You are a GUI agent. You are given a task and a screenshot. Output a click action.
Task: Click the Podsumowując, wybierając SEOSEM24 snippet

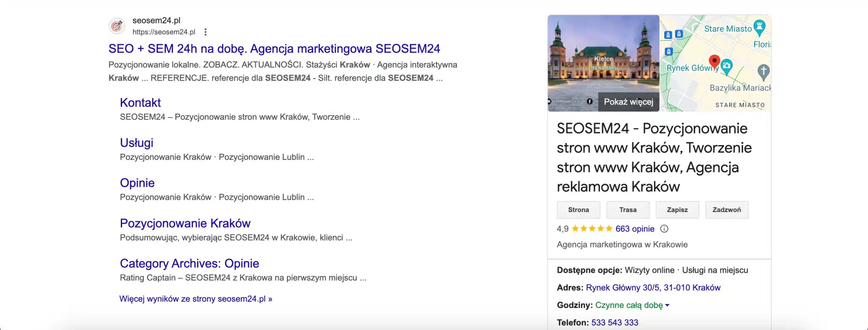click(236, 238)
